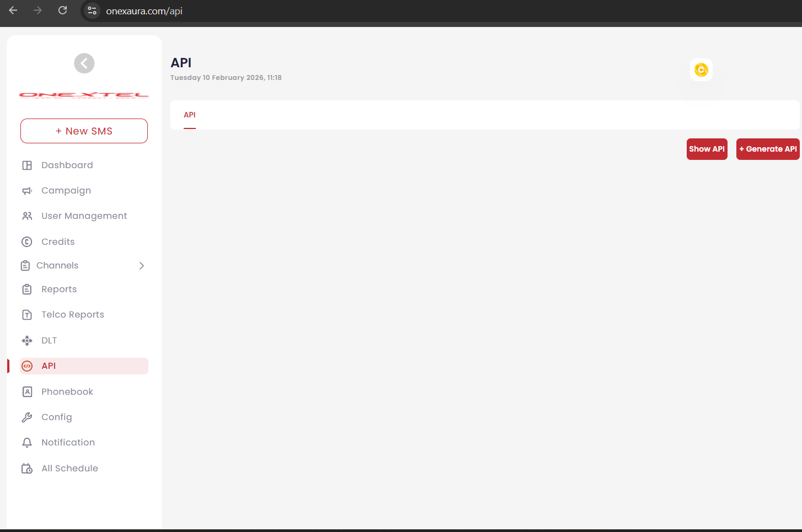Click the Dashboard grid icon

27,165
